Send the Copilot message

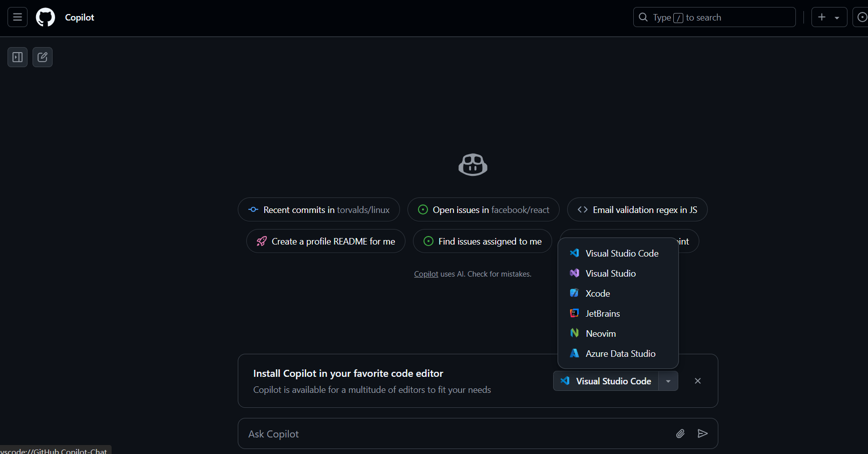point(703,433)
